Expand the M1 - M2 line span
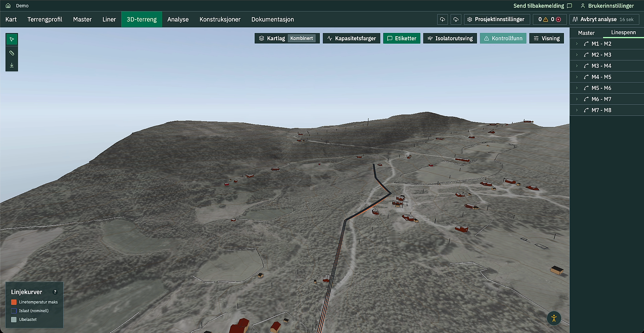Screen dimensions: 644x333 click(x=577, y=44)
